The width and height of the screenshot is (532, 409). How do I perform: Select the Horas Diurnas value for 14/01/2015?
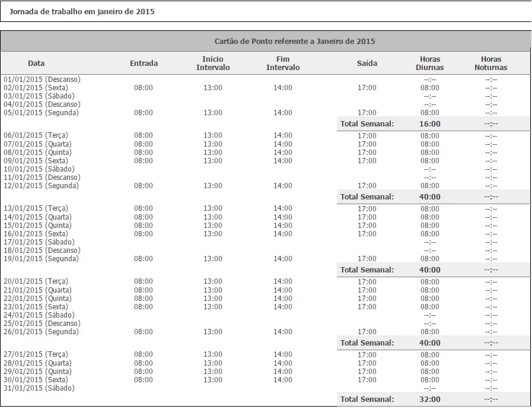tap(430, 217)
